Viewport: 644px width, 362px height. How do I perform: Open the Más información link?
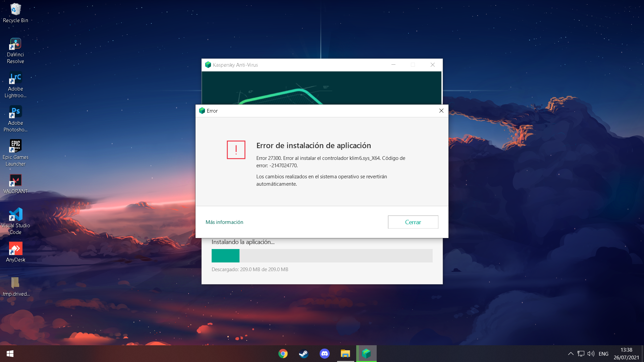[224, 222]
